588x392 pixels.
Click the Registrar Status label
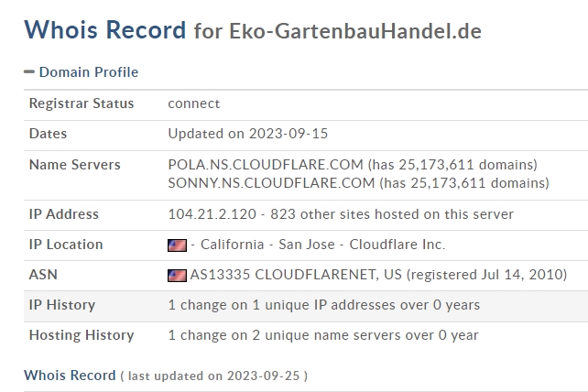tap(82, 103)
